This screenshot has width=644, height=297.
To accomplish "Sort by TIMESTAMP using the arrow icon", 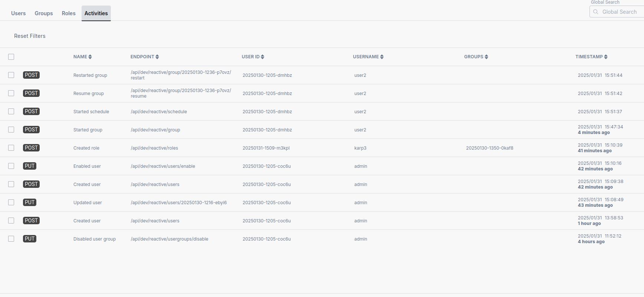I will 606,57.
